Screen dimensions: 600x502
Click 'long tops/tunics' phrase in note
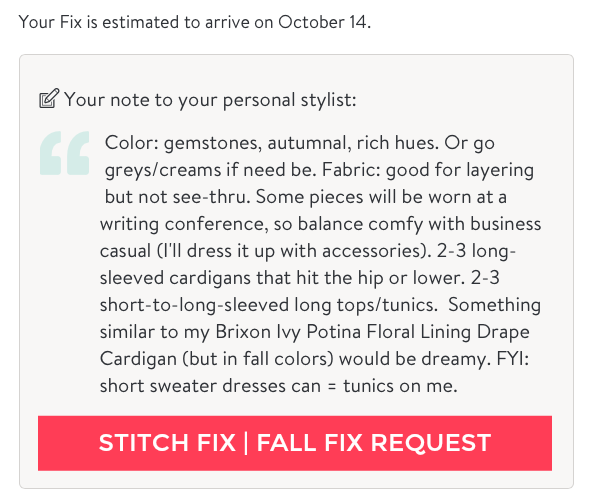click(366, 305)
